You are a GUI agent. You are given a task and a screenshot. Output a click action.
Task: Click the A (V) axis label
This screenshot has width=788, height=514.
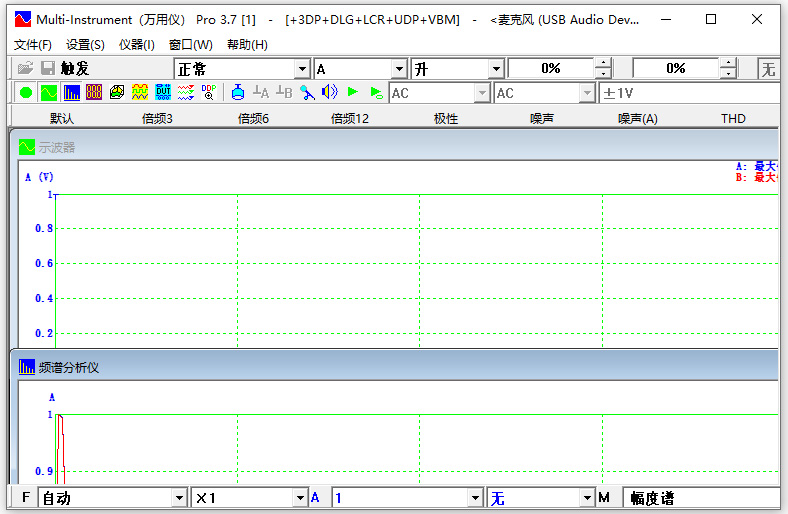tap(39, 177)
